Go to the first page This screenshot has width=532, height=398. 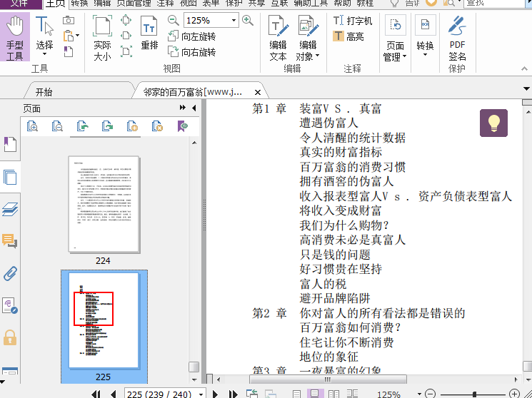[96, 394]
